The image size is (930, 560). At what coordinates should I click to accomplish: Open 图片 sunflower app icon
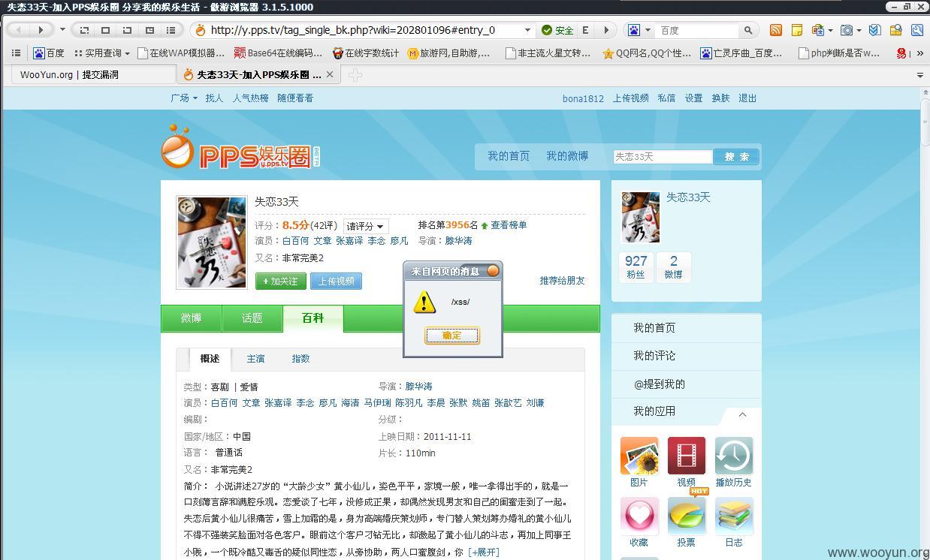pos(639,456)
